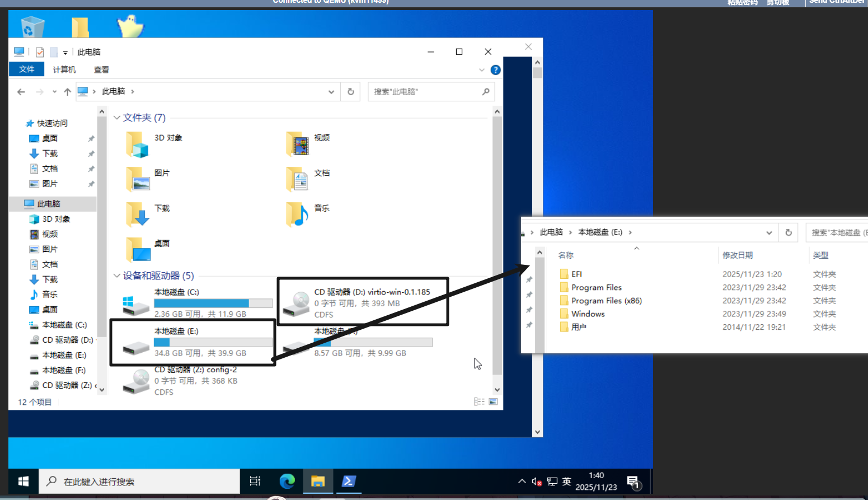Viewport: 868px width, 500px height.
Task: Select 本地磁盘 (C:) in navigation pane
Action: pos(64,325)
